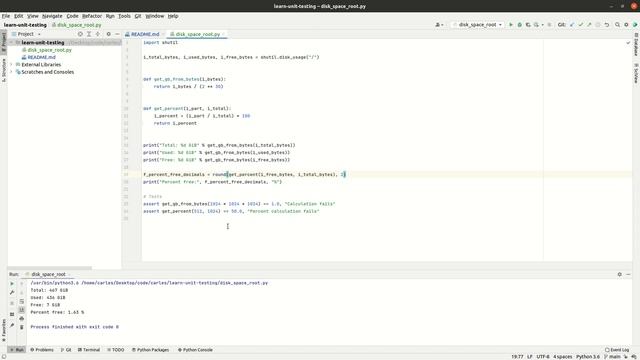640x360 pixels.
Task: Toggle the Structure sidebar tool button
Action: coord(4,70)
